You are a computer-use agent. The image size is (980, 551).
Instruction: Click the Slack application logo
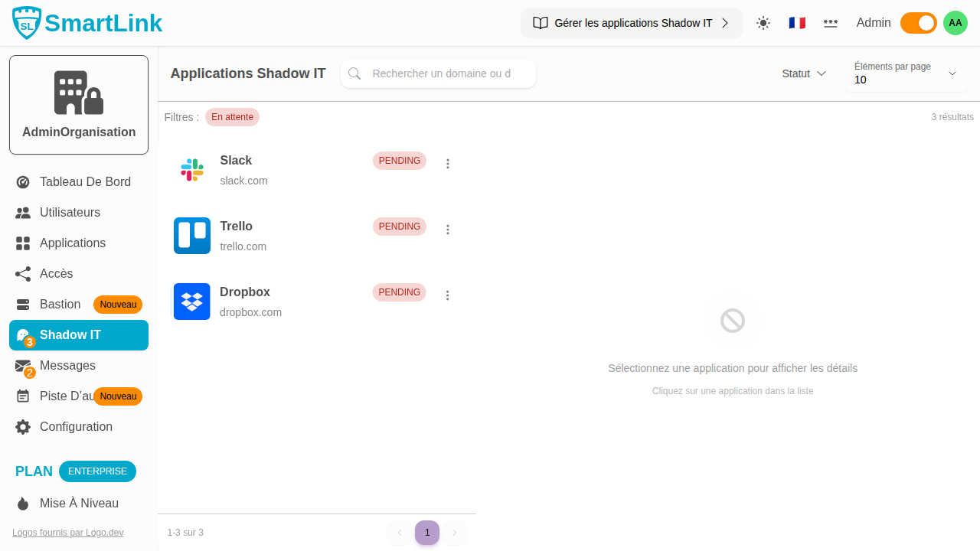[x=191, y=169]
